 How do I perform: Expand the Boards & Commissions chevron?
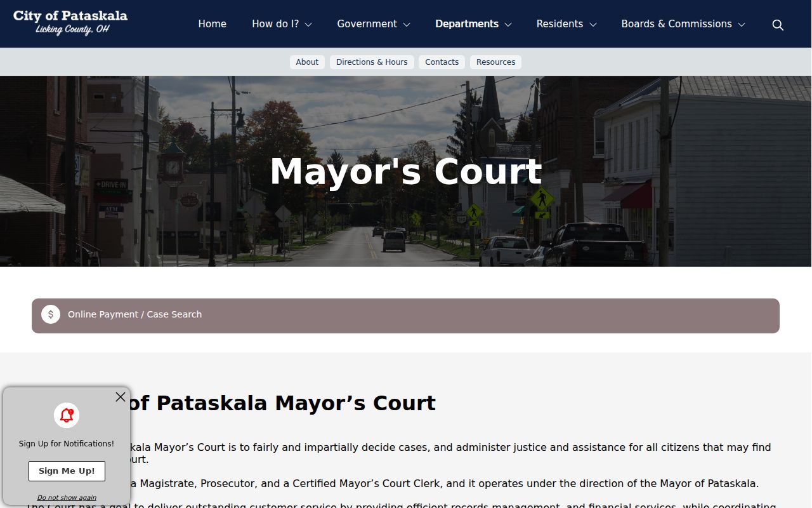(742, 25)
